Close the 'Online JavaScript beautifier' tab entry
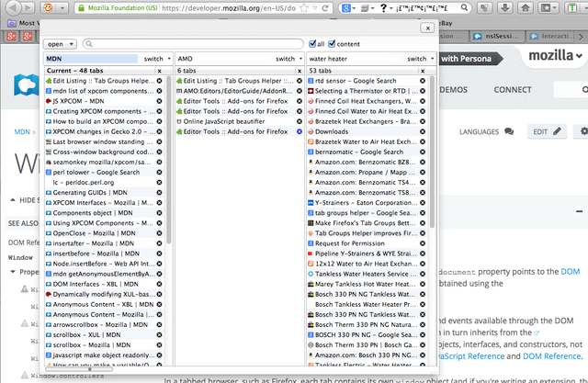Screen dimensions: 588x383 click(x=300, y=121)
